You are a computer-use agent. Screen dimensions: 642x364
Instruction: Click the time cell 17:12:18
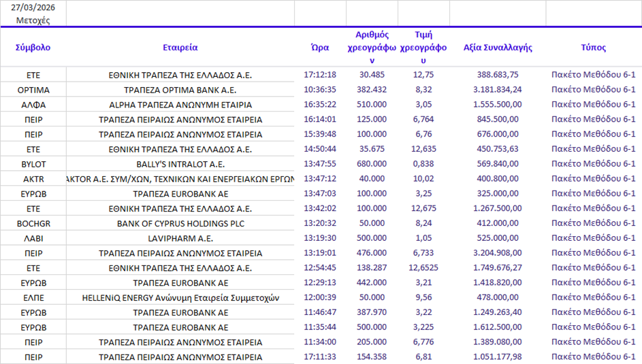pyautogui.click(x=320, y=75)
